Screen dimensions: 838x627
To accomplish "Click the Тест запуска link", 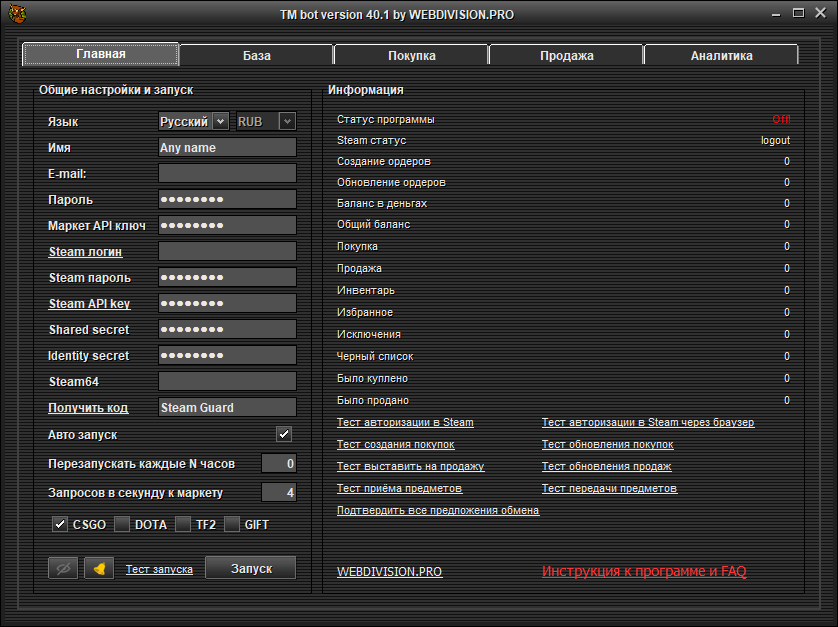I will click(x=159, y=569).
